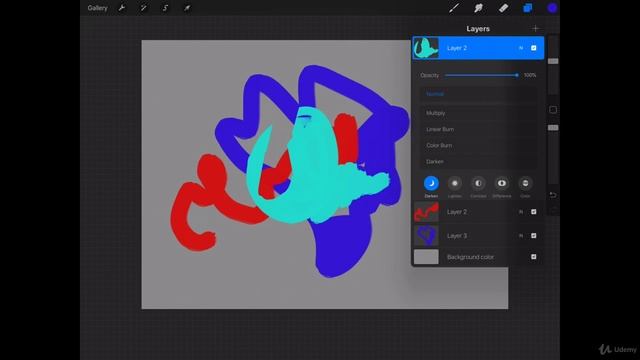The image size is (640, 360).
Task: Select the Lighten category icon
Action: pyautogui.click(x=455, y=184)
